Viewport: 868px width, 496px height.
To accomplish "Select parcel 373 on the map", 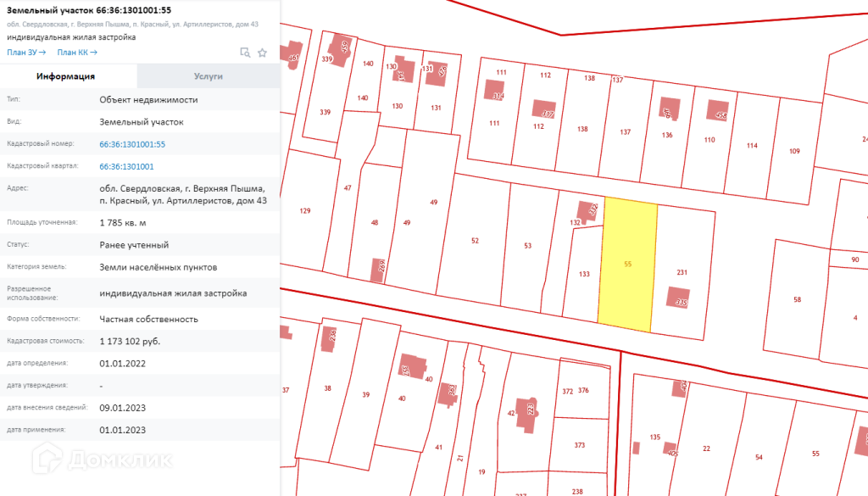I will [580, 445].
